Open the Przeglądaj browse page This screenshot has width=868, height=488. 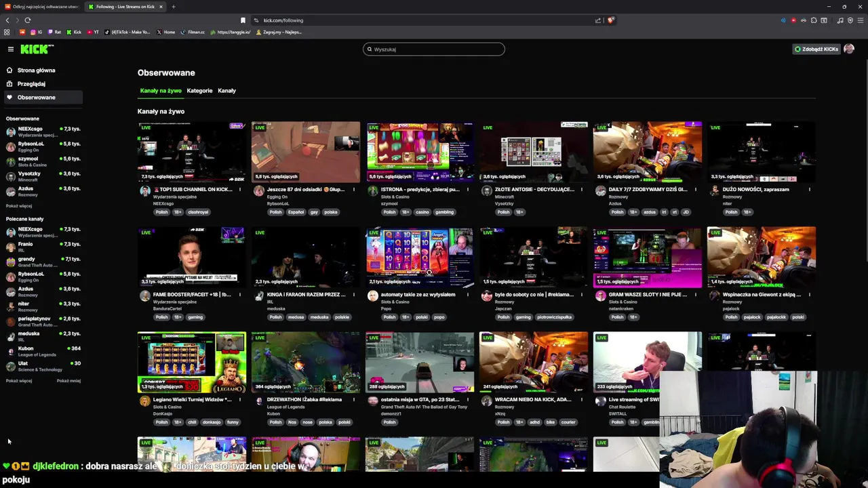31,83
